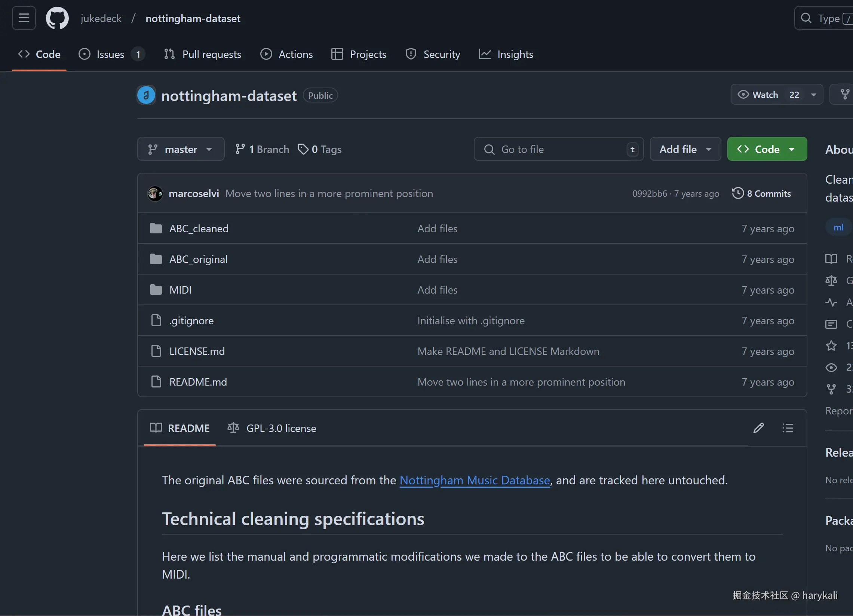The image size is (853, 616).
Task: Open the README outline list icon
Action: 788,428
